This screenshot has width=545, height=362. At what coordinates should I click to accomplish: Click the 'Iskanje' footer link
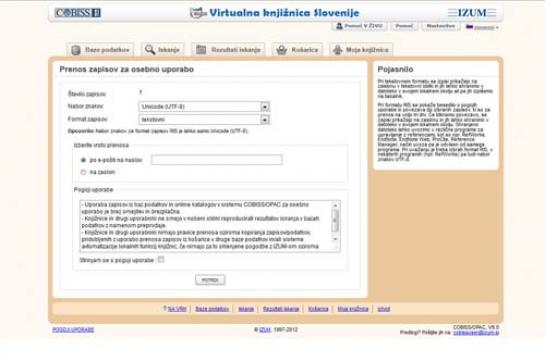pos(246,309)
